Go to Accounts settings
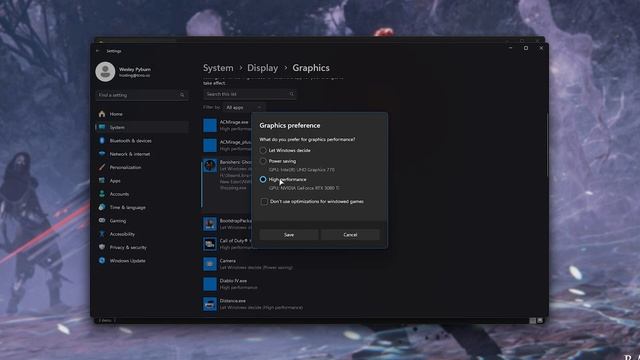The width and height of the screenshot is (640, 360). coord(142,194)
